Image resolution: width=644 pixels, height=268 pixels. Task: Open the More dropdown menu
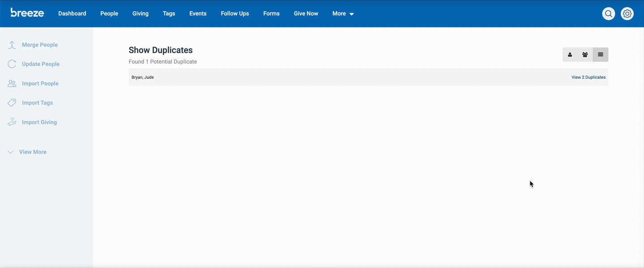point(343,14)
